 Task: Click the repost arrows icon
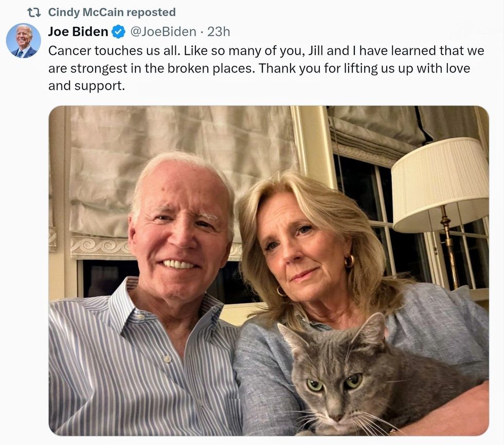click(34, 12)
